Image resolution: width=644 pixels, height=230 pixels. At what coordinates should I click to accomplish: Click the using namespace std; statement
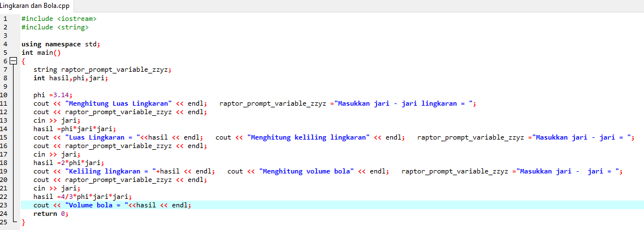click(x=60, y=44)
